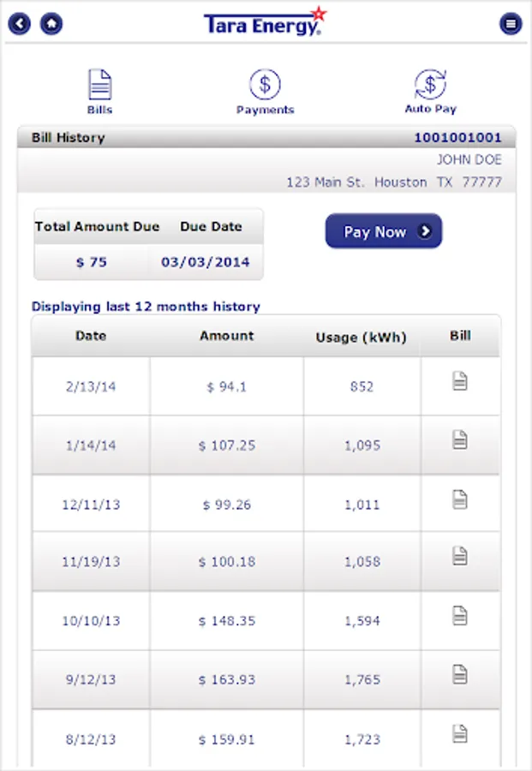This screenshot has width=532, height=771.
Task: Click the Tara Energy logo
Action: pos(265,21)
